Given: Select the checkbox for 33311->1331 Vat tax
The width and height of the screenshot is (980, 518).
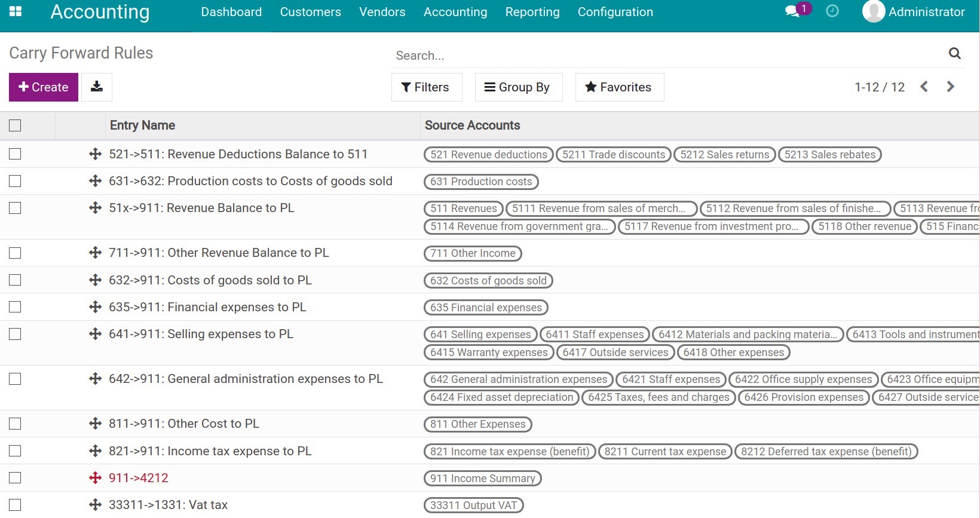Looking at the screenshot, I should pos(15,505).
